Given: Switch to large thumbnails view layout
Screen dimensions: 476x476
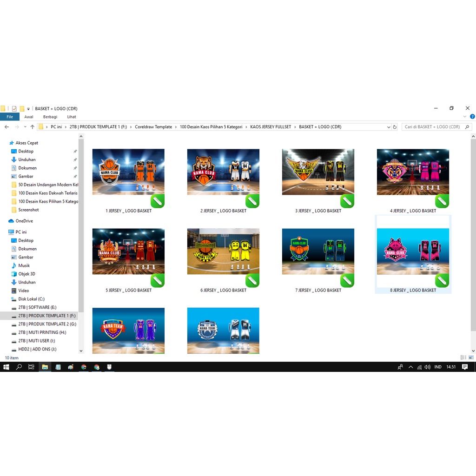Looking at the screenshot, I should click(x=471, y=357).
